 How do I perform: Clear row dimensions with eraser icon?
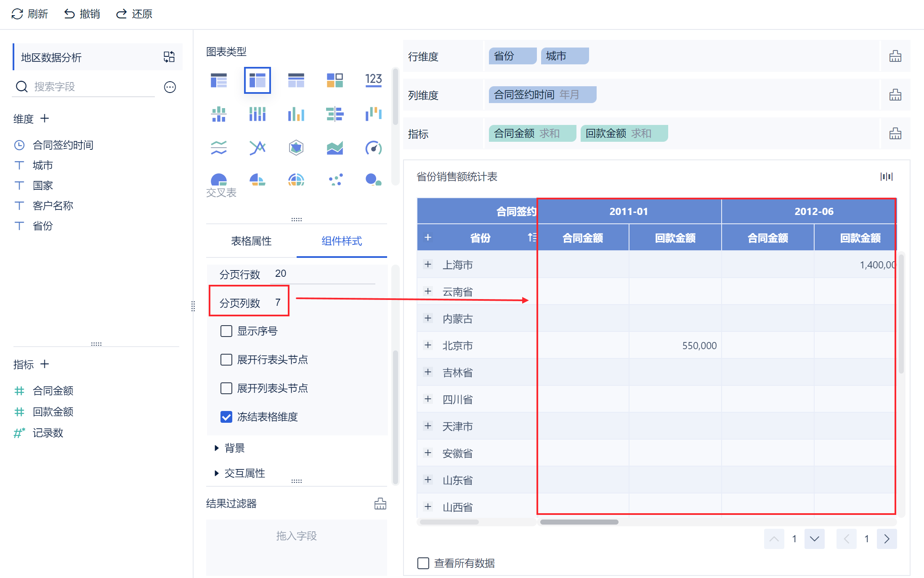tap(895, 56)
